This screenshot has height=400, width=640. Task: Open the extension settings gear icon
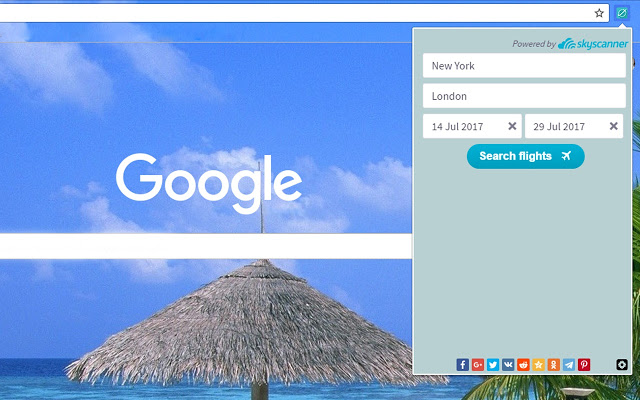622,364
